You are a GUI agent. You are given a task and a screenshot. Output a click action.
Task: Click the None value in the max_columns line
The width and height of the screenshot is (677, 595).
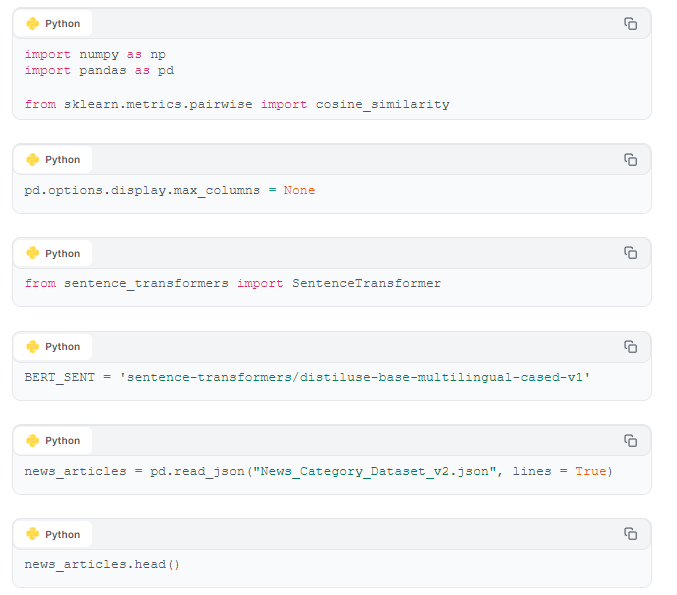tap(299, 190)
